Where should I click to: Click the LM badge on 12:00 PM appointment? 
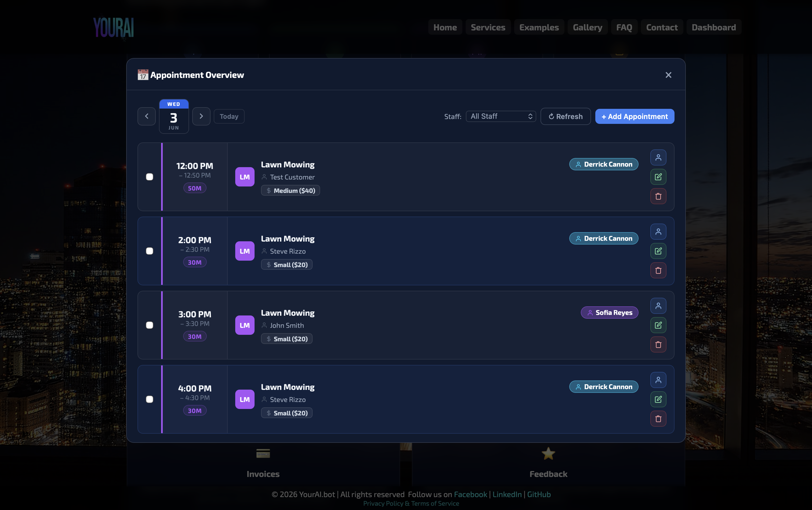click(x=245, y=177)
